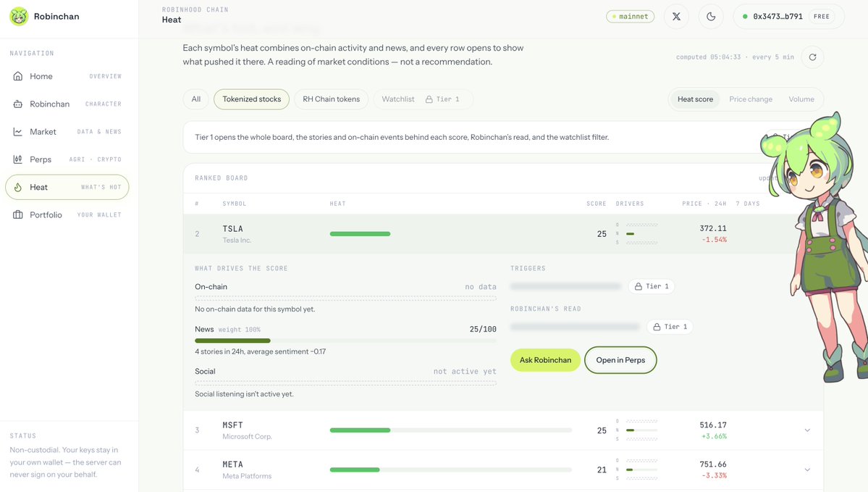The image size is (868, 492).
Task: Open the Portfolio wallet icon
Action: [x=17, y=214]
